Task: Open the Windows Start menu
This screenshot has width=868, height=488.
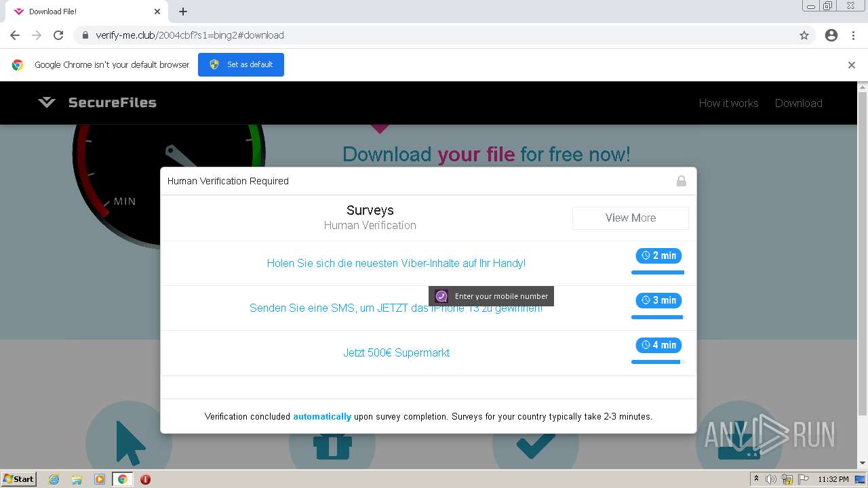Action: 19,479
